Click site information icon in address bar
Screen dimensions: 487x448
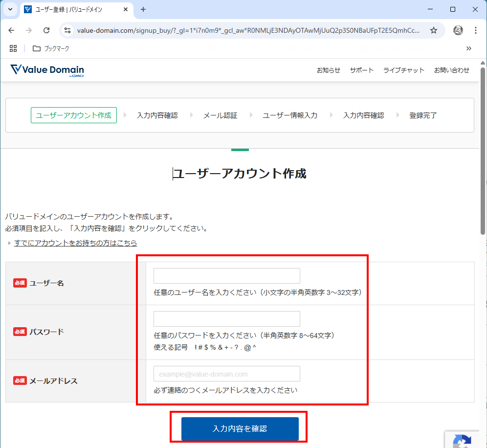click(68, 30)
